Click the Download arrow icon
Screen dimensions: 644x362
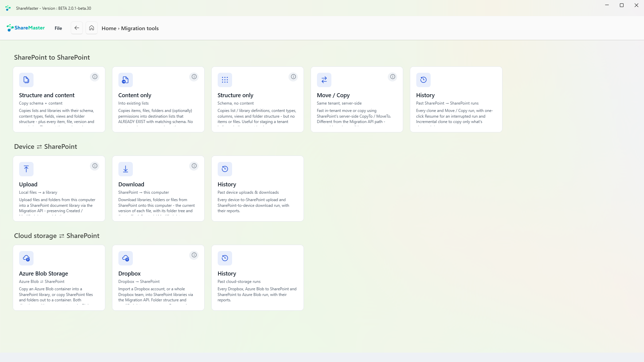pos(125,169)
